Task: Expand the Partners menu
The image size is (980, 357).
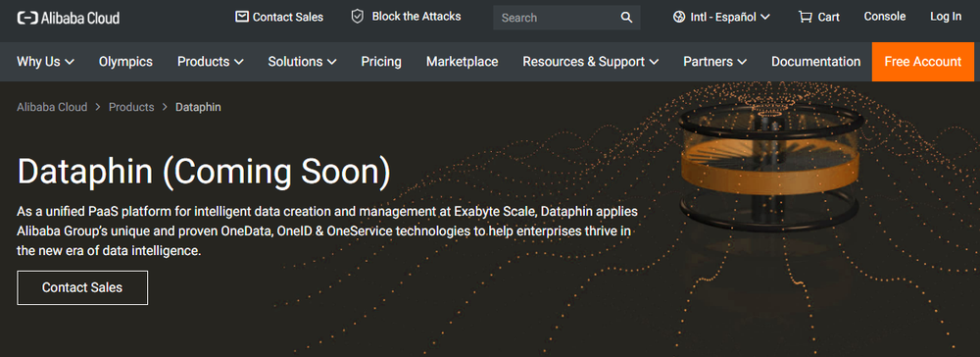Action: (715, 61)
